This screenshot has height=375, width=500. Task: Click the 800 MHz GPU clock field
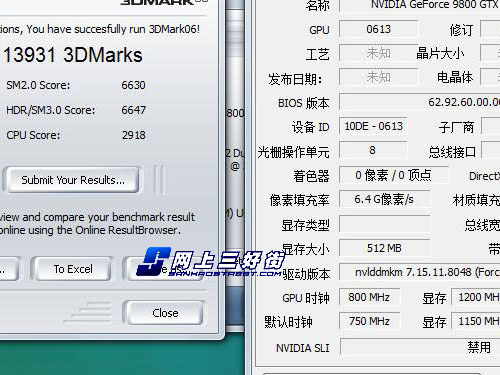369,297
